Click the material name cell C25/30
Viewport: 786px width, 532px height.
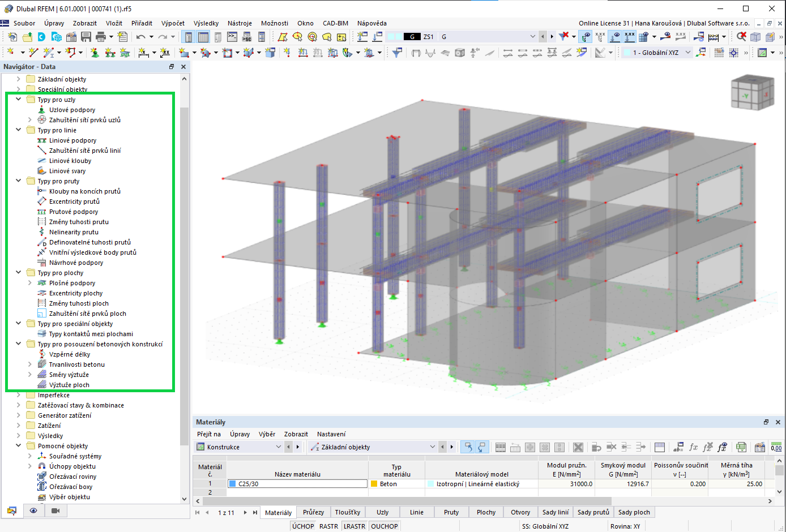point(297,484)
